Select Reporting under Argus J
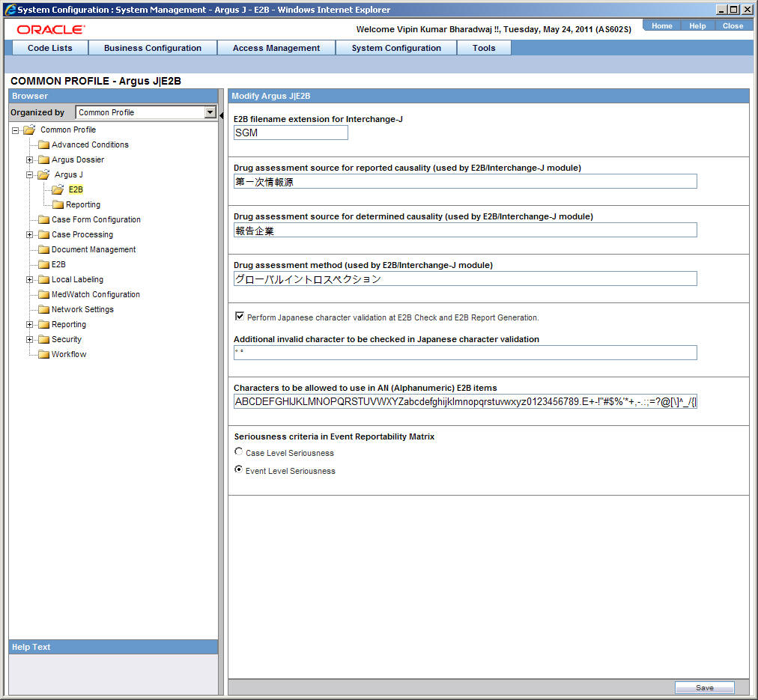 click(x=83, y=205)
